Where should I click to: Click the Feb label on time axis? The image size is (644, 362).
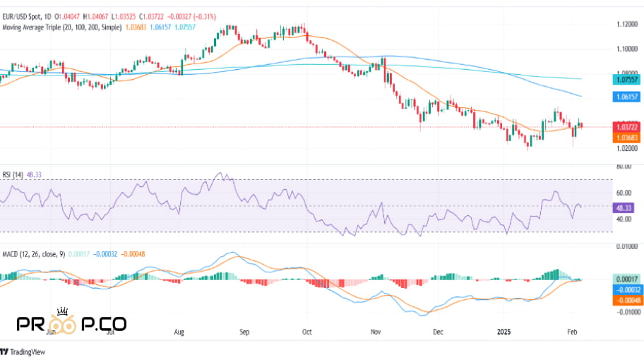coord(572,332)
